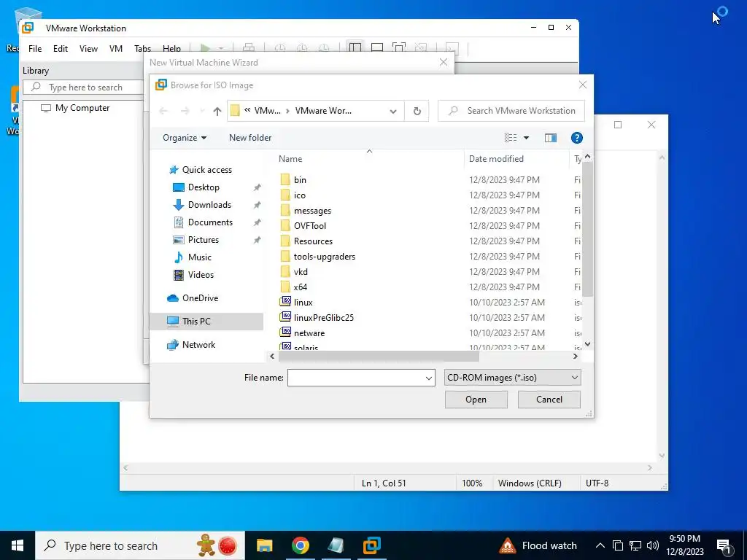747x560 pixels.
Task: Sort files by Date modified column
Action: [496, 159]
